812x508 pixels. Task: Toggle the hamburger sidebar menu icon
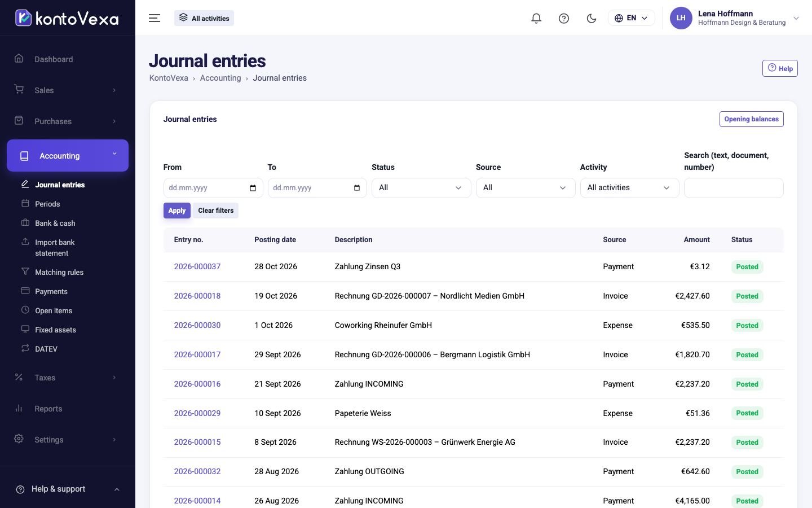pos(155,18)
